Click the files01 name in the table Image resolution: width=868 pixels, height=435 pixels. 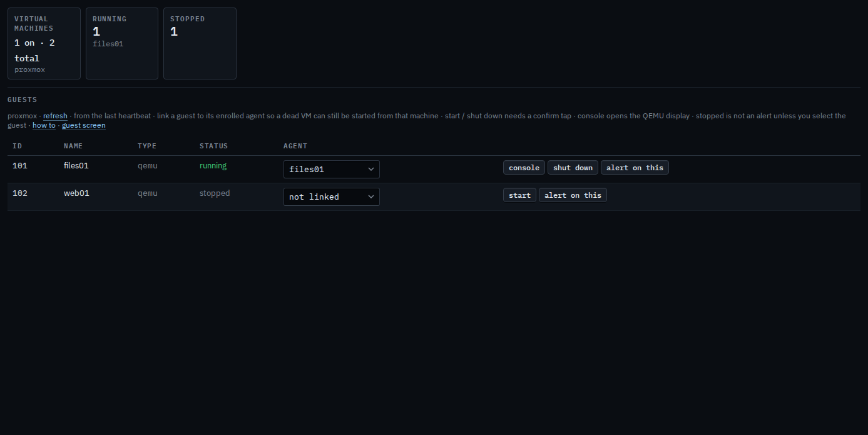(x=76, y=166)
